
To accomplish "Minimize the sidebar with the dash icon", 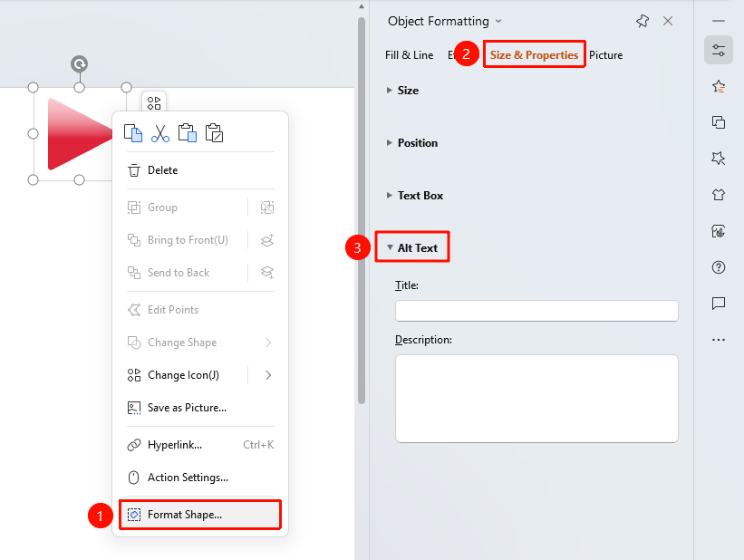I will 719,21.
